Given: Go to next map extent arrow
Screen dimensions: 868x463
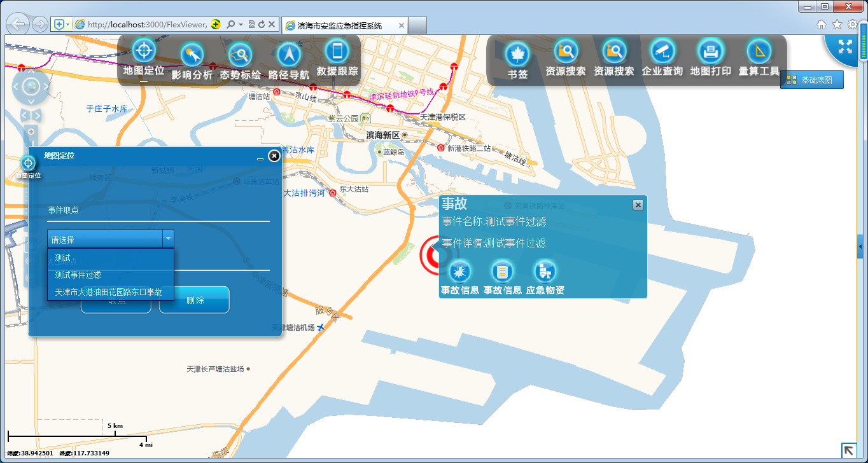Looking at the screenshot, I should click(36, 115).
